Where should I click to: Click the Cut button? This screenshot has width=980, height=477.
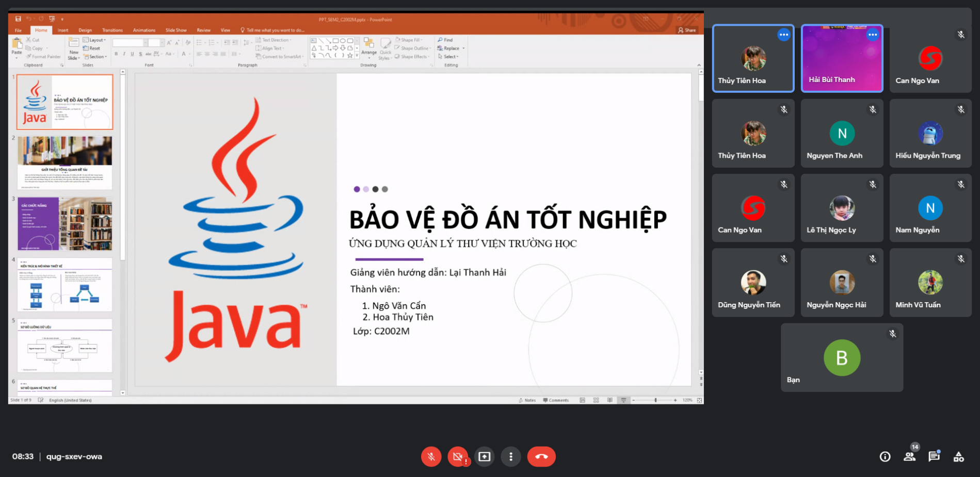point(33,40)
